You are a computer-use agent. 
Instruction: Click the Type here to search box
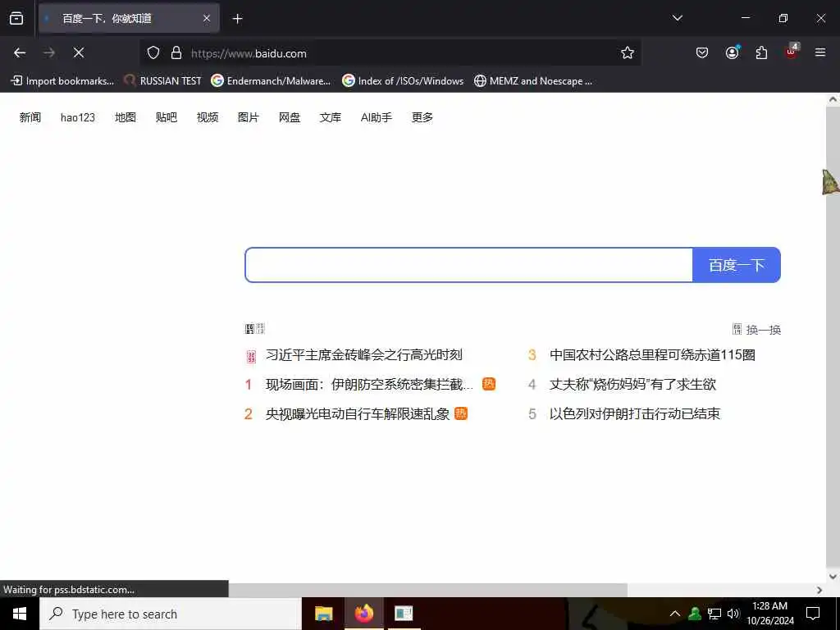(171, 614)
